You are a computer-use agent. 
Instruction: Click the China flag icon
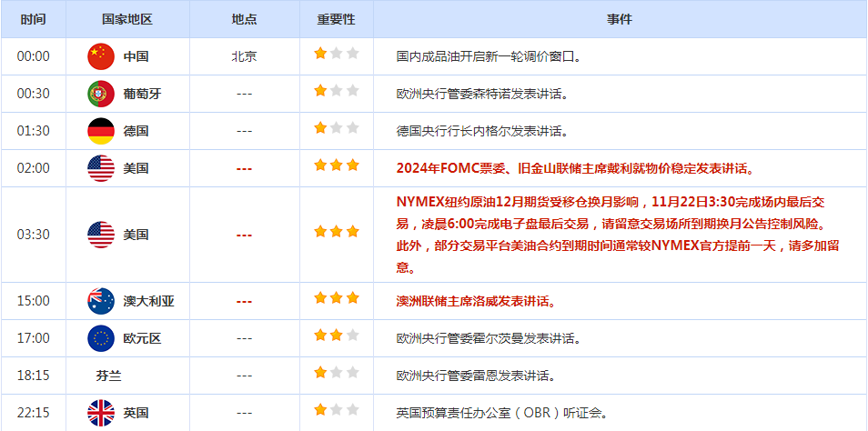(x=101, y=56)
